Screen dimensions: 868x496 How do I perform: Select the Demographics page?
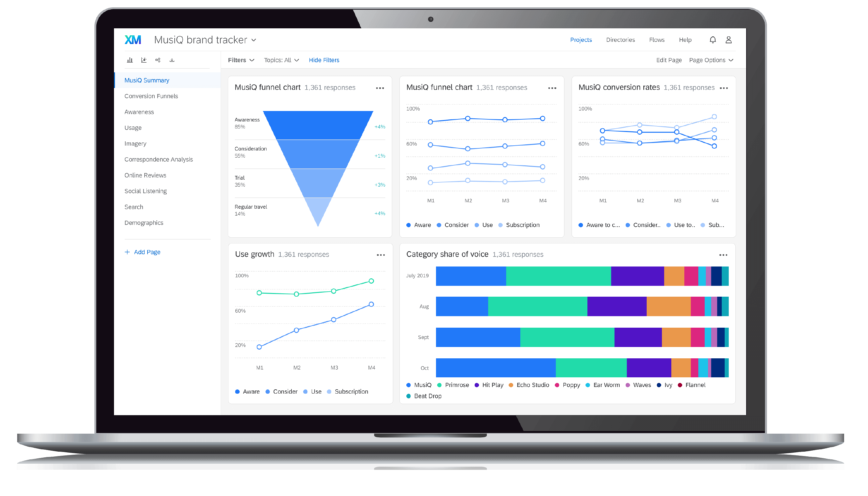click(144, 222)
